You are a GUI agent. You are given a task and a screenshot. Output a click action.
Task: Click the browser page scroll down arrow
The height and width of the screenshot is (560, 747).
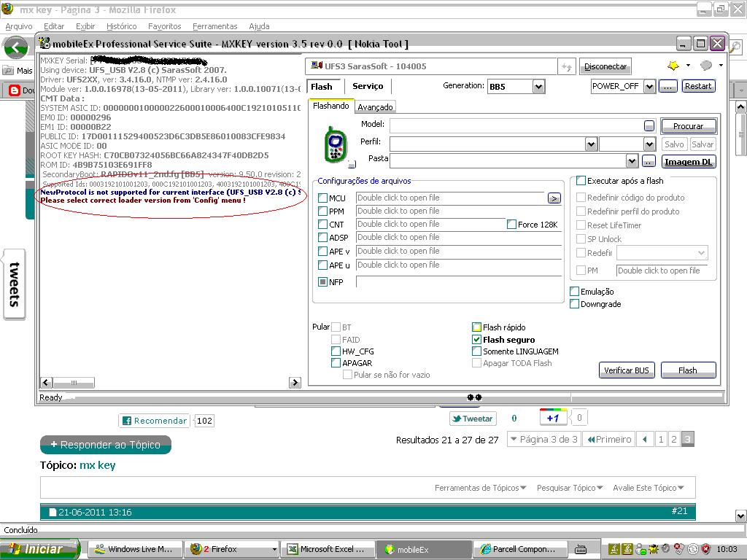pyautogui.click(x=740, y=515)
